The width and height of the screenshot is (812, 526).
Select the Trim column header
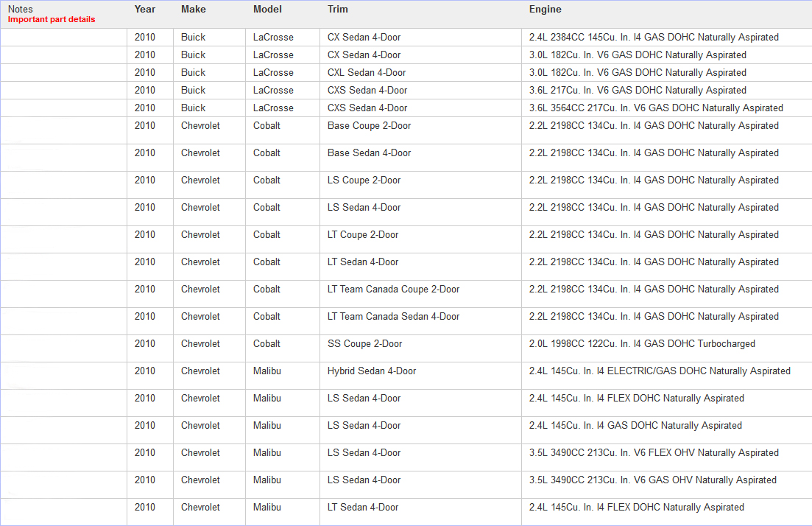338,10
